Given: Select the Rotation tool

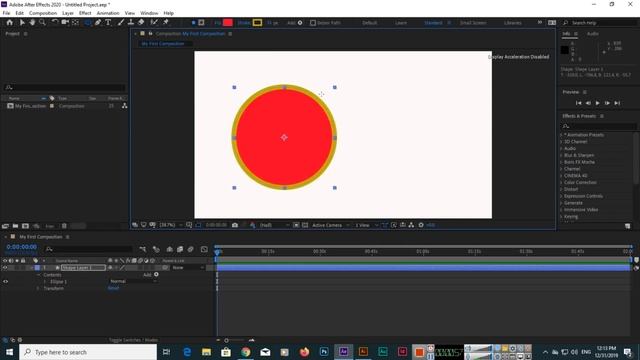Looking at the screenshot, I should tap(55, 22).
